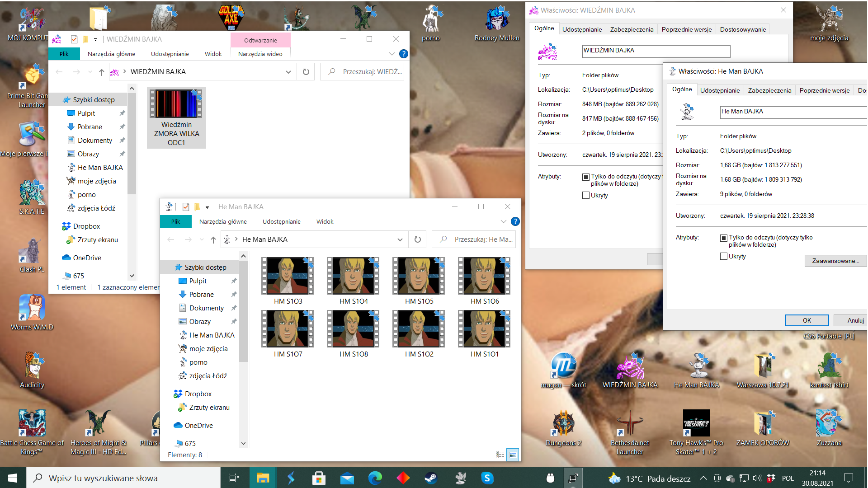
Task: Switch to large icons view in the status bar
Action: pos(513,455)
